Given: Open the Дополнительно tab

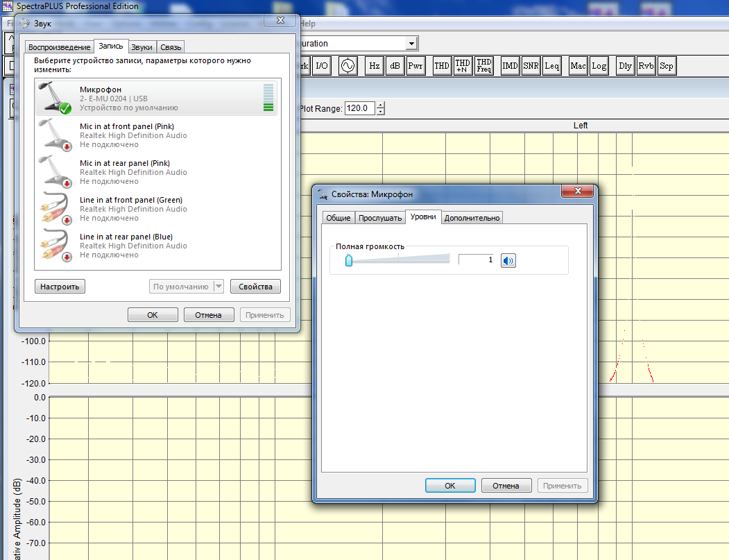Looking at the screenshot, I should (x=472, y=218).
